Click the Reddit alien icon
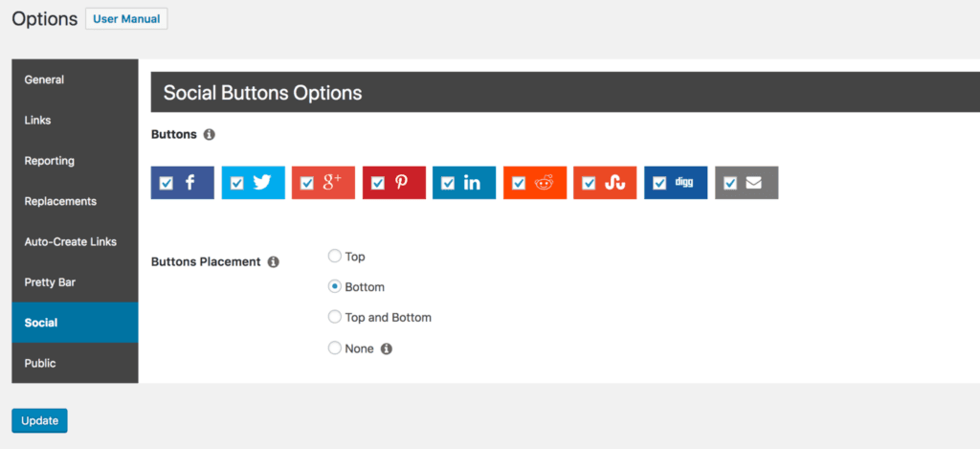 tap(544, 182)
